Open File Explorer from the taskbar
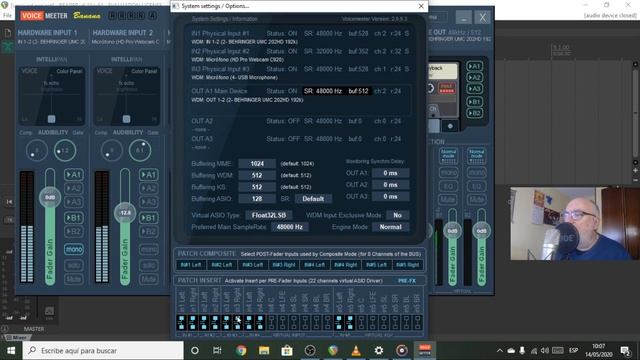Screen dimensions: 640x360 264,350
